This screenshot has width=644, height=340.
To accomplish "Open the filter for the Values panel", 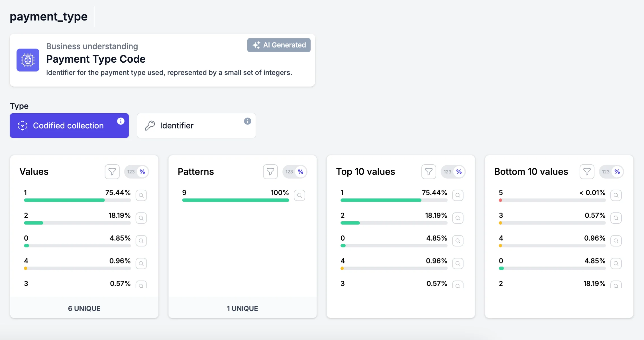I will click(x=112, y=171).
